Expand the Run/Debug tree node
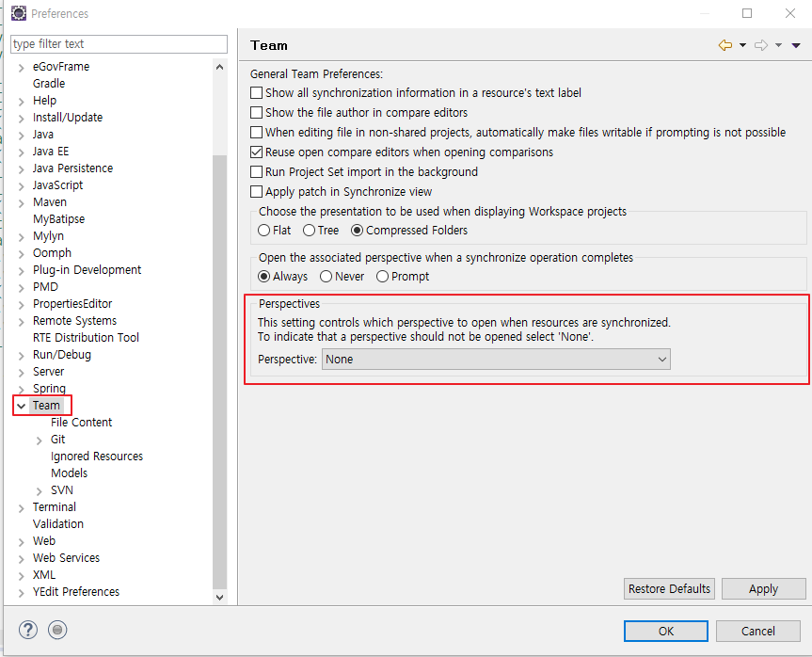The image size is (812, 657). [22, 356]
